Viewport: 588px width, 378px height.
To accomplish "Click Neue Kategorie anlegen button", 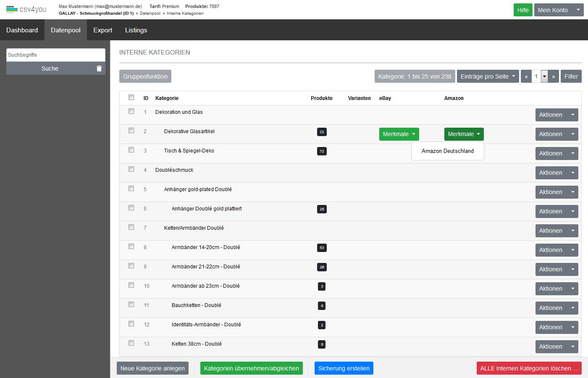I will pos(152,368).
